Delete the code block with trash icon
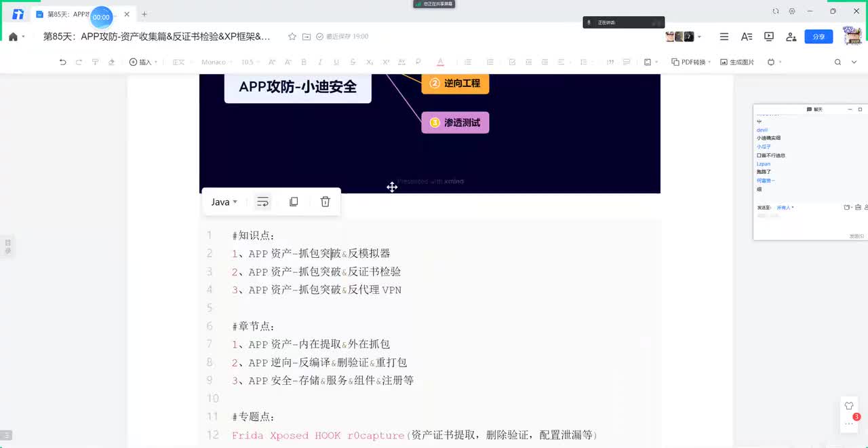Screen dimensions: 868x448 tap(325, 202)
